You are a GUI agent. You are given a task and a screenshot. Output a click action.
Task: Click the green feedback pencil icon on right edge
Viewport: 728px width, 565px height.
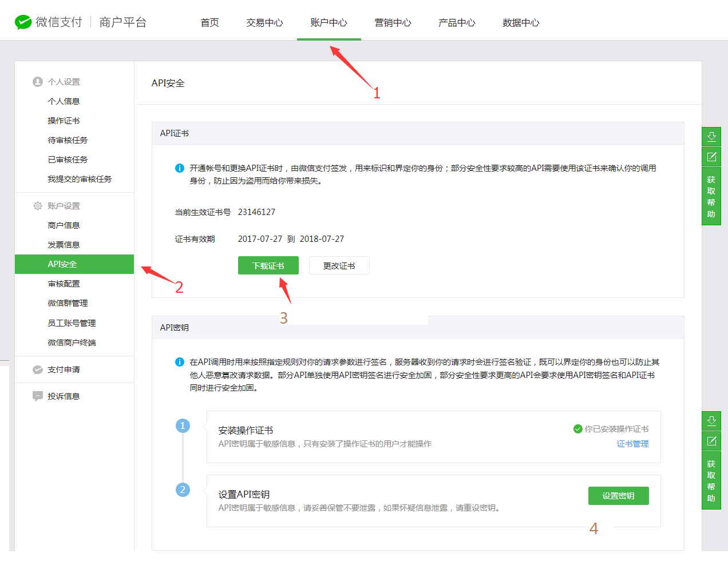click(711, 156)
